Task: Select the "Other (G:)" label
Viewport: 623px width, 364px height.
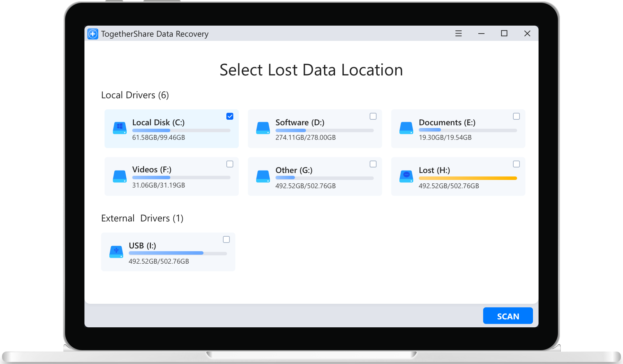Action: point(294,170)
